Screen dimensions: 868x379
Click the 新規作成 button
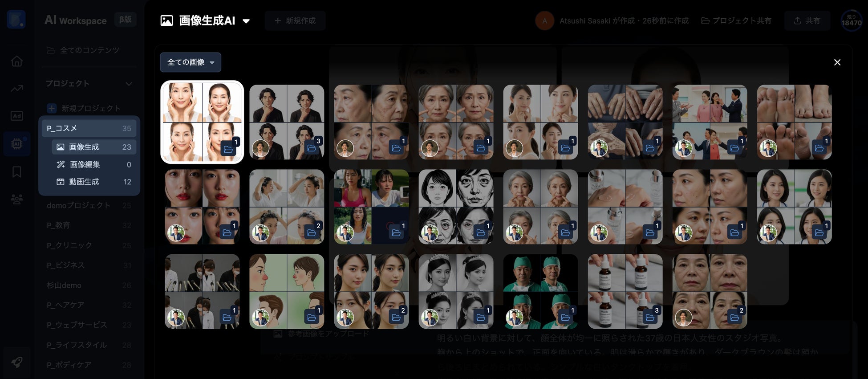(295, 20)
